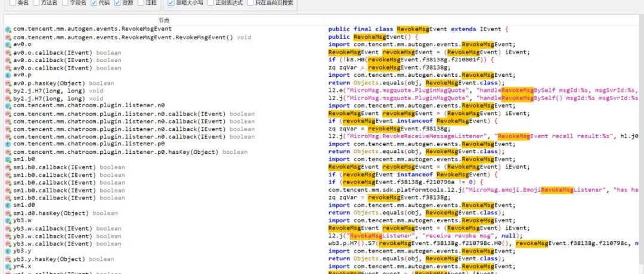
Task: Select the sm1.b0 node name
Action: [24, 160]
